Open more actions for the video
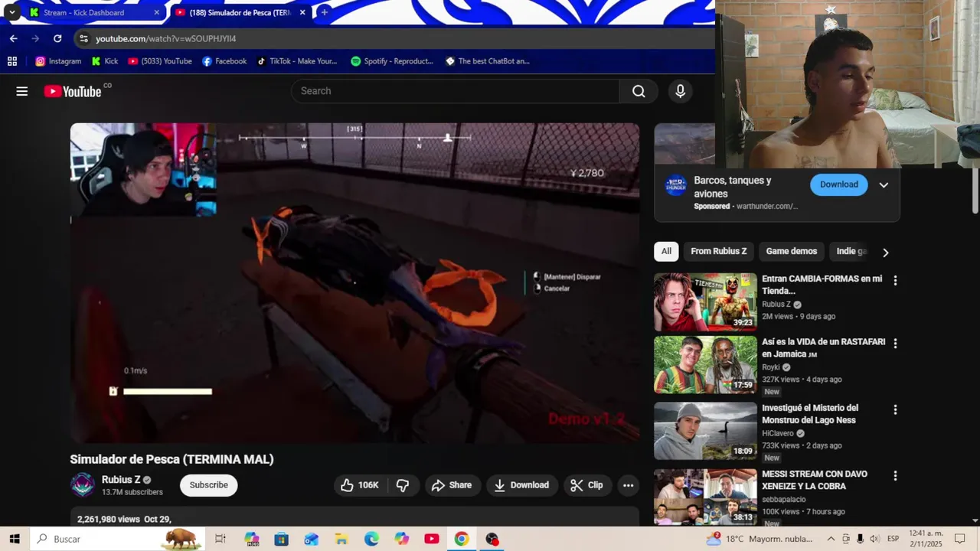980x551 pixels. point(628,485)
